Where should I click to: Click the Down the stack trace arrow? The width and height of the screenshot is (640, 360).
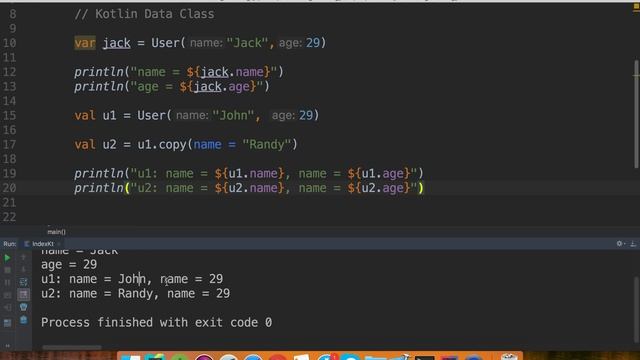23,269
